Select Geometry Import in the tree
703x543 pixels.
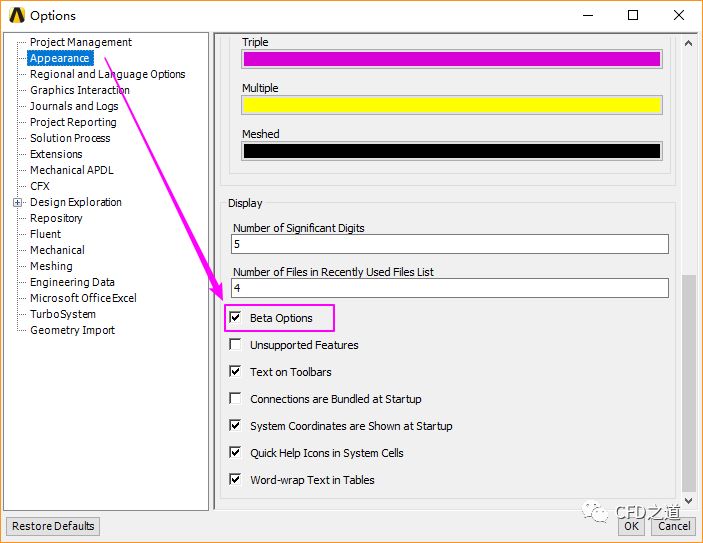pyautogui.click(x=72, y=330)
